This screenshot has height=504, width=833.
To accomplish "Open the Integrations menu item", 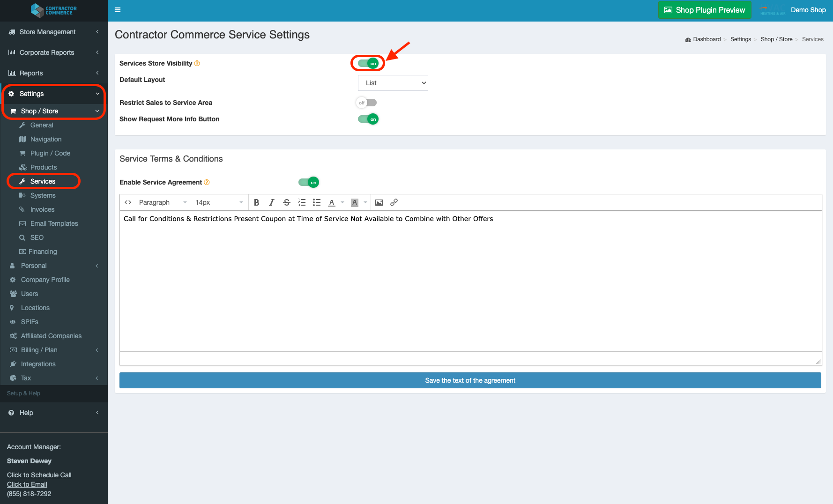I will point(38,364).
